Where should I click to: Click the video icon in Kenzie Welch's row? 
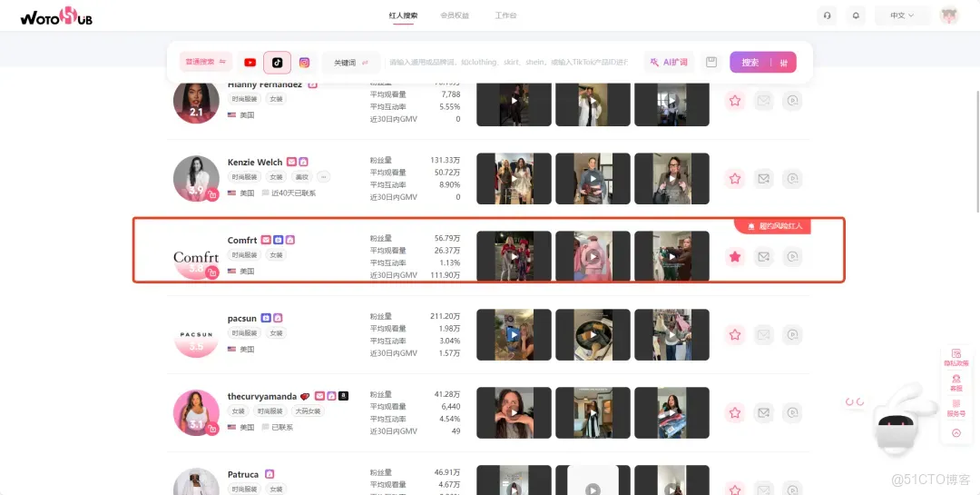792,178
